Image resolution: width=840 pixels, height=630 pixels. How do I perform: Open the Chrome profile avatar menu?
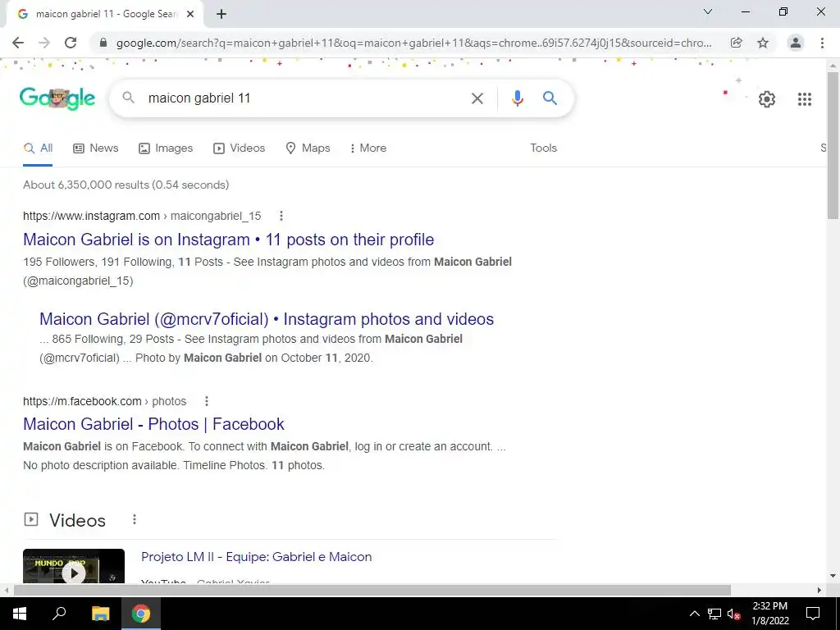point(796,43)
